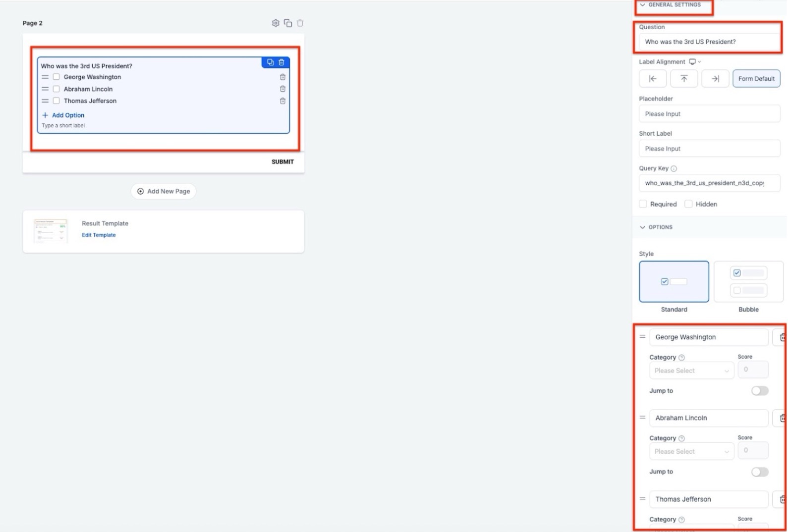Viewport: 788px width, 532px height.
Task: Set the Score field for Abraham Lincoln
Action: click(753, 450)
